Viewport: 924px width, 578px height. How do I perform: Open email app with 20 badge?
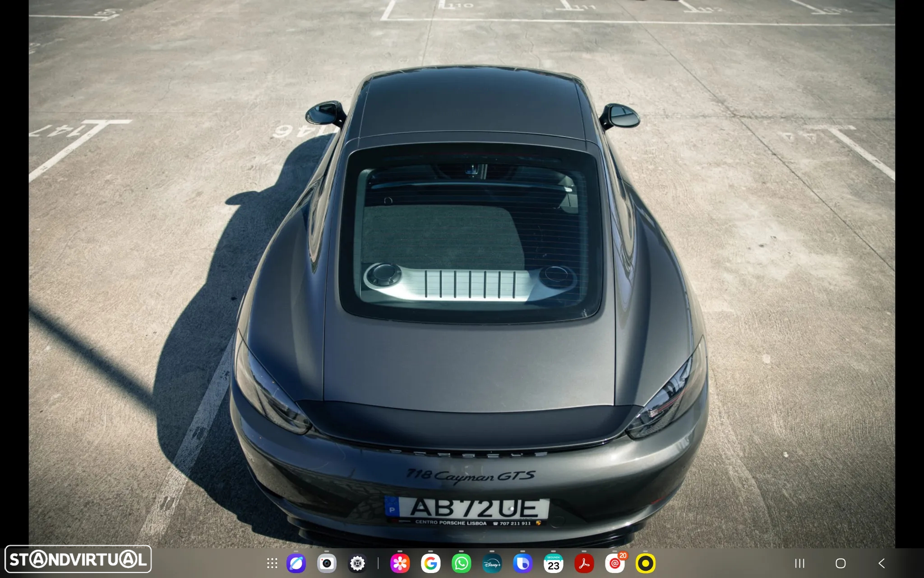pyautogui.click(x=615, y=563)
